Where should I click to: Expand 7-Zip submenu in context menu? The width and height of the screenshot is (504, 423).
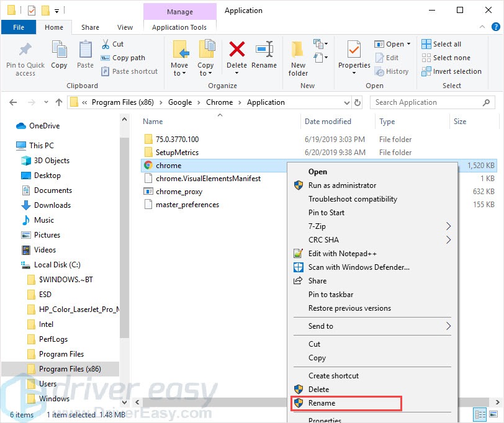pyautogui.click(x=449, y=226)
